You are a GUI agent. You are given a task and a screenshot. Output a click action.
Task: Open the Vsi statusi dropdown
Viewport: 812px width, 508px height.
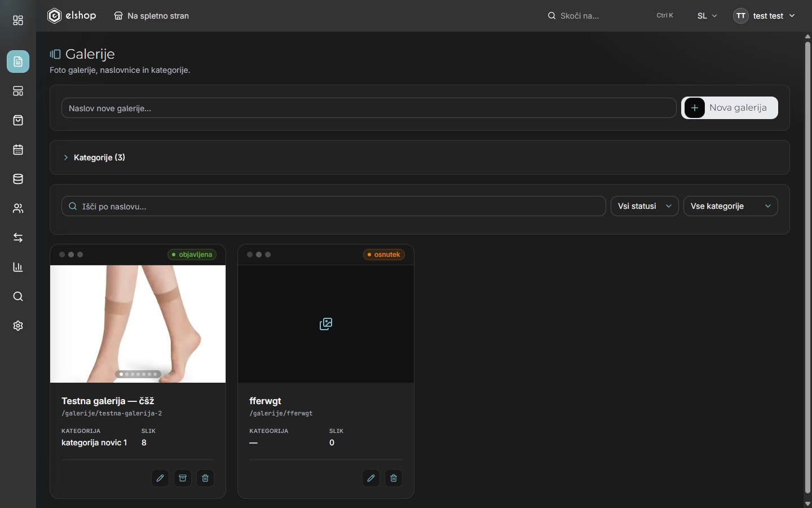coord(645,206)
